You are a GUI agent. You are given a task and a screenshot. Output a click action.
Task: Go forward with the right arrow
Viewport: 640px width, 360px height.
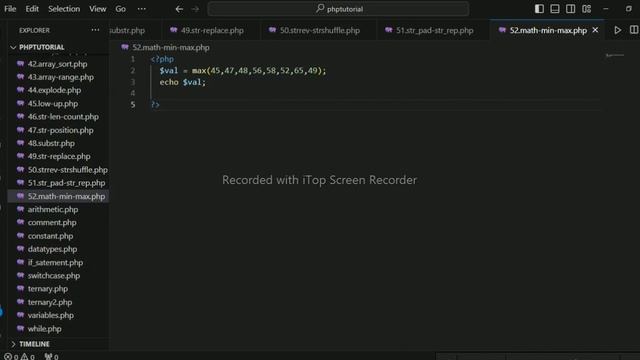click(x=196, y=9)
